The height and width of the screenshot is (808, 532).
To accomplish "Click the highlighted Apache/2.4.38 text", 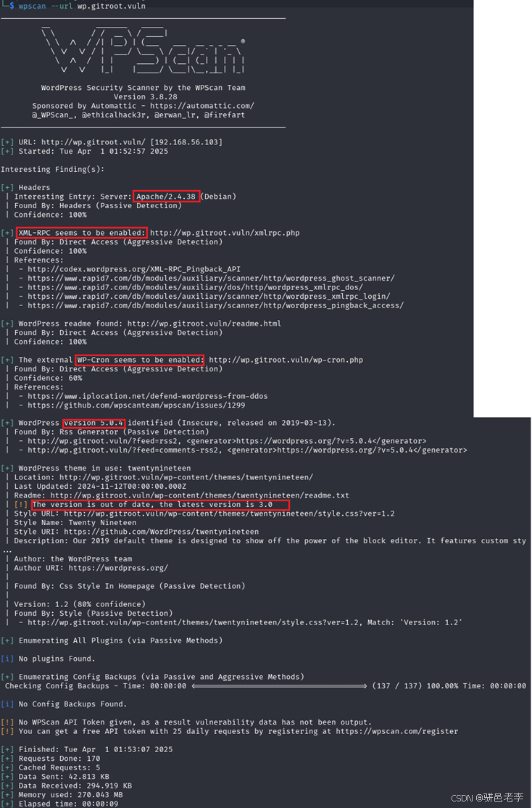I will [166, 197].
